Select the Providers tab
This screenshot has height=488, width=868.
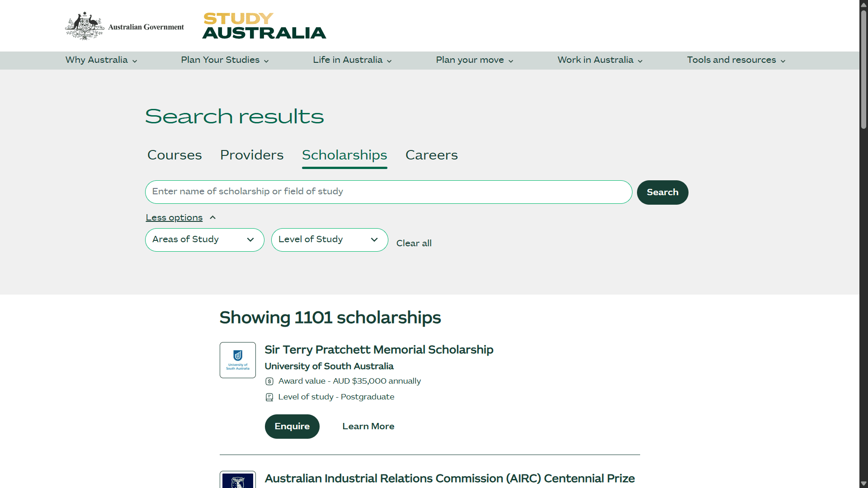(251, 155)
